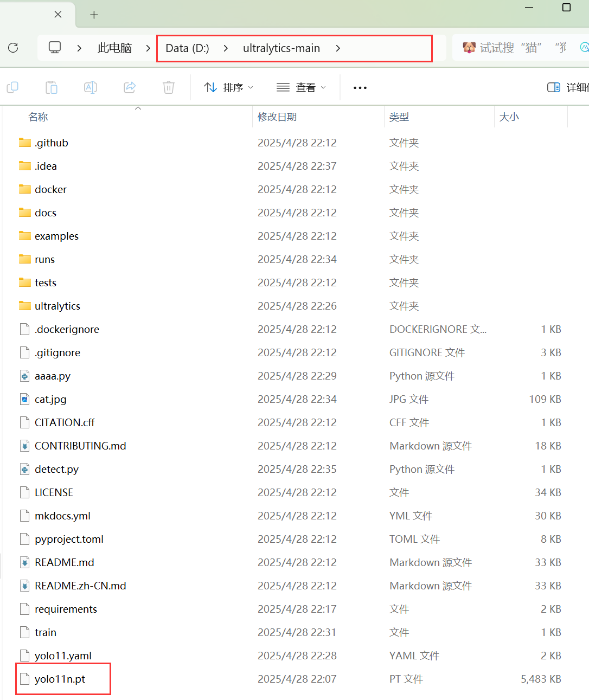Select the yolo11n.pt file
589x700 pixels.
coord(63,678)
